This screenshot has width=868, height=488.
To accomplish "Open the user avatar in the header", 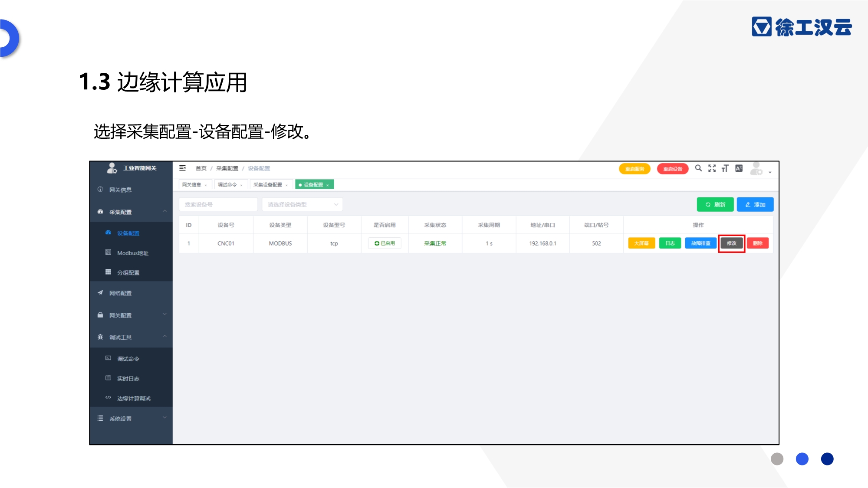I will [756, 168].
